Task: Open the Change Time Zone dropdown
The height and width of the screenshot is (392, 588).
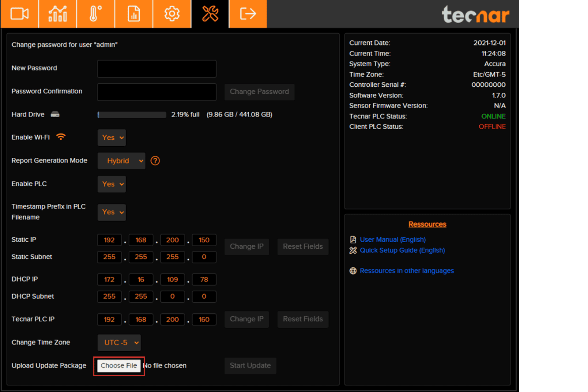Action: 119,343
